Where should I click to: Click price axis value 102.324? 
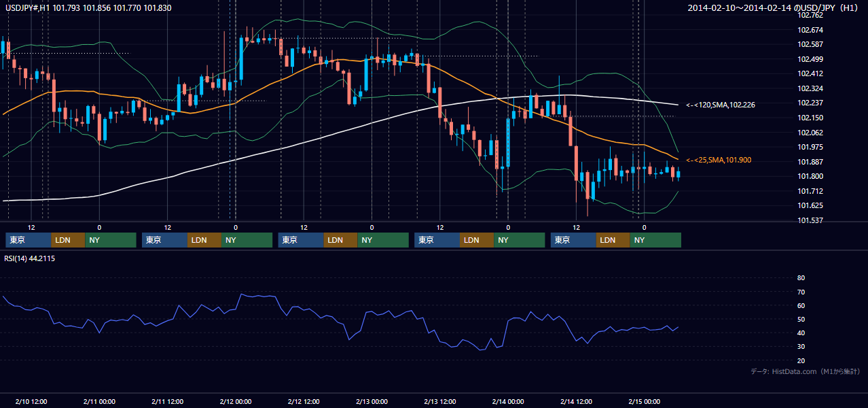[809, 88]
